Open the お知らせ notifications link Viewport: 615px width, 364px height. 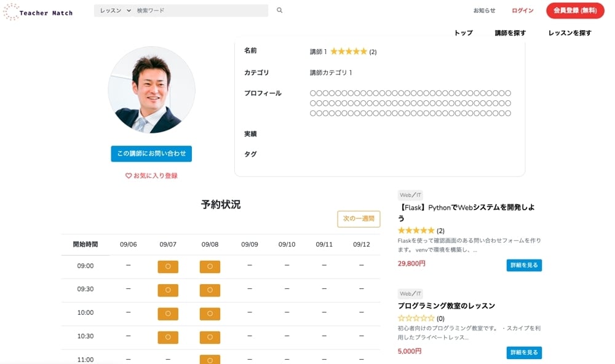tap(484, 10)
